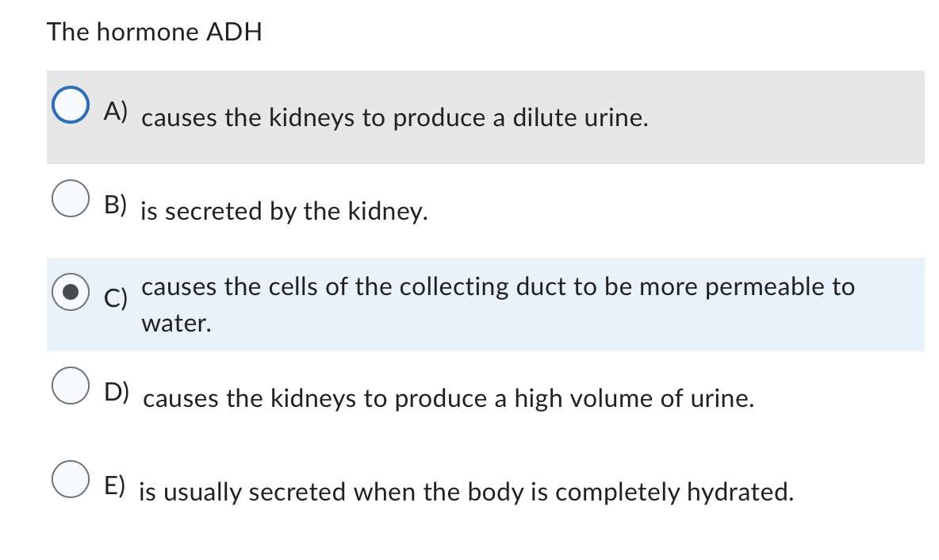Image resolution: width=939 pixels, height=560 pixels.
Task: Select radio button for option A
Action: tap(71, 103)
